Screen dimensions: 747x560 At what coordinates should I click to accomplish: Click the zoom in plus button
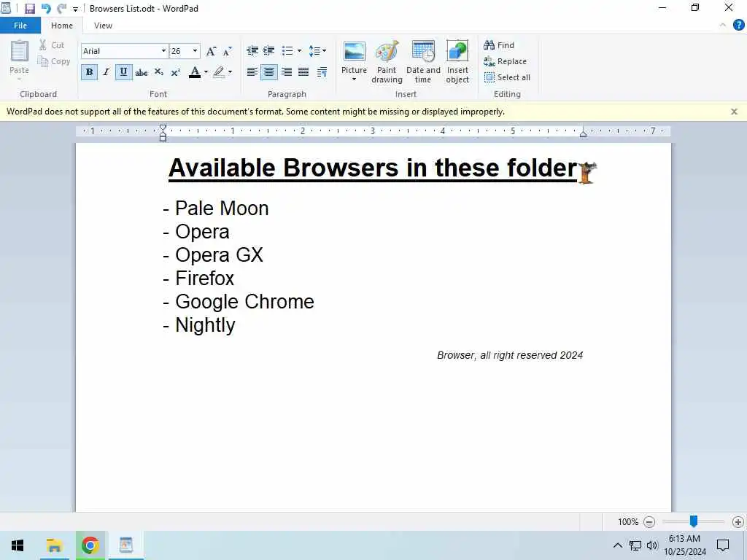tap(738, 522)
